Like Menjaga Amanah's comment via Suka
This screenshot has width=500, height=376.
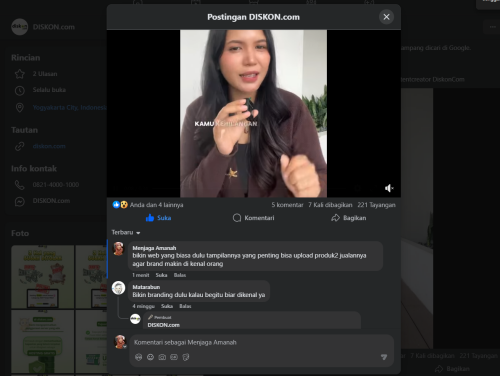pos(161,275)
